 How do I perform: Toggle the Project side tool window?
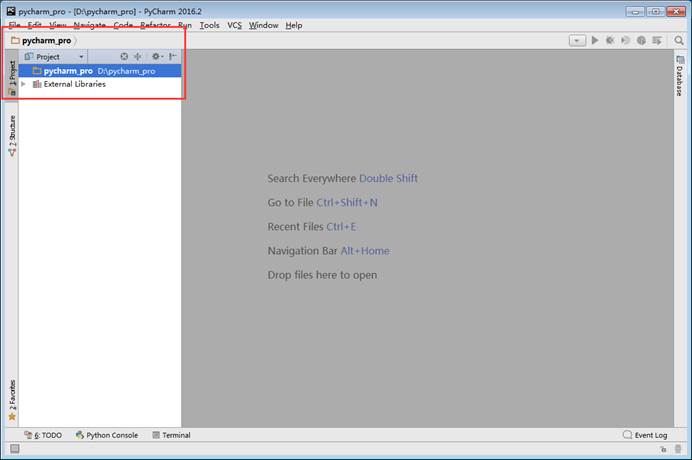click(x=12, y=77)
